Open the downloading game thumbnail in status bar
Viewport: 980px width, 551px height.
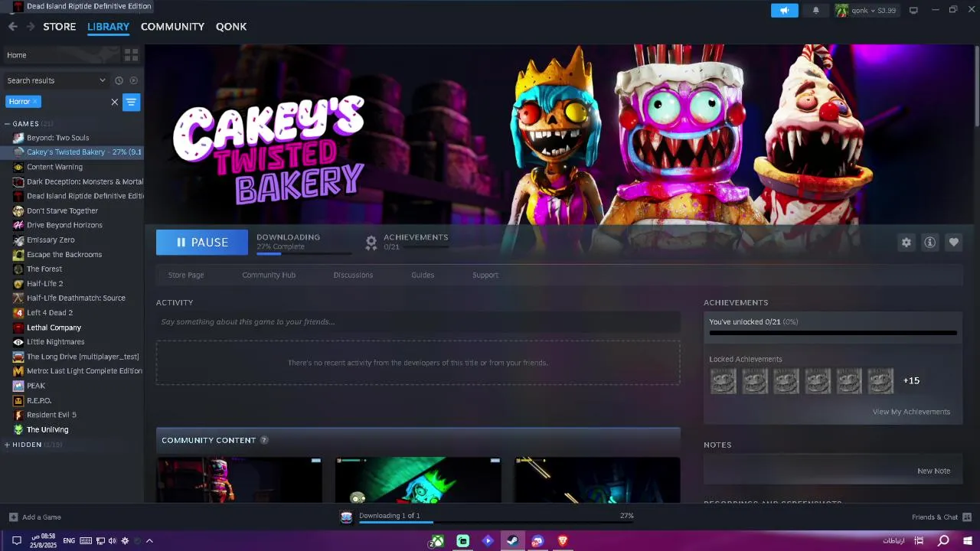[x=346, y=517]
